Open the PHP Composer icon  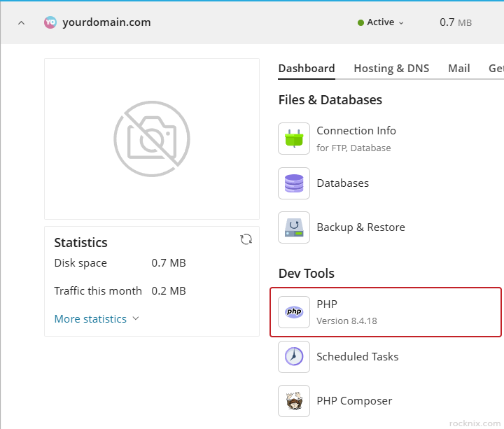click(294, 401)
